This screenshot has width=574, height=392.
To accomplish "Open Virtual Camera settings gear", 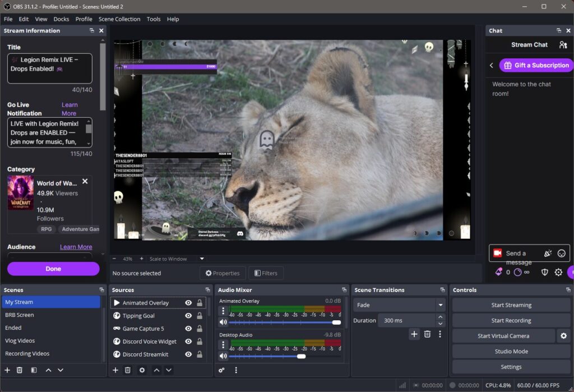I will point(563,336).
